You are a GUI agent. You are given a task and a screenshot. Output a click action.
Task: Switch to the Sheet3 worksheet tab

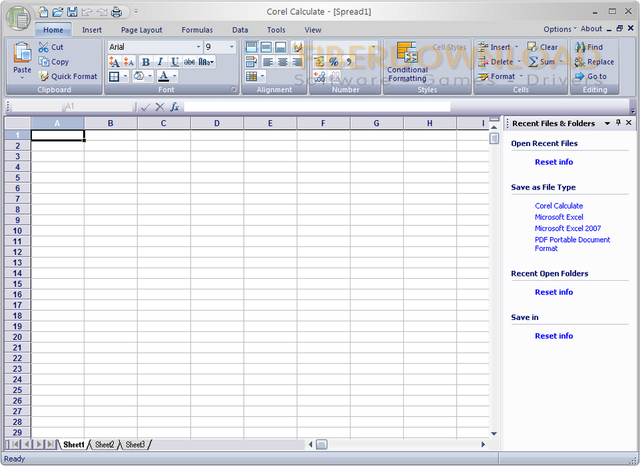pyautogui.click(x=135, y=444)
